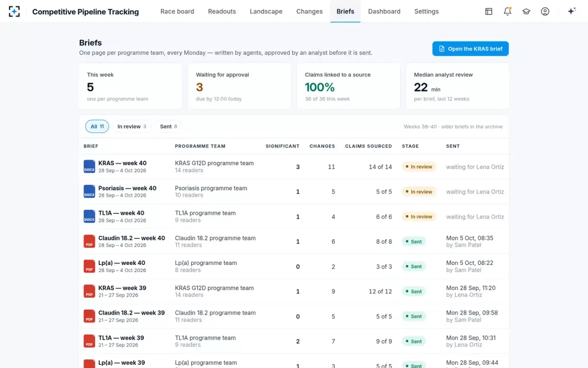Open the user account icon
Viewport: 588px width, 368px height.
(545, 11)
